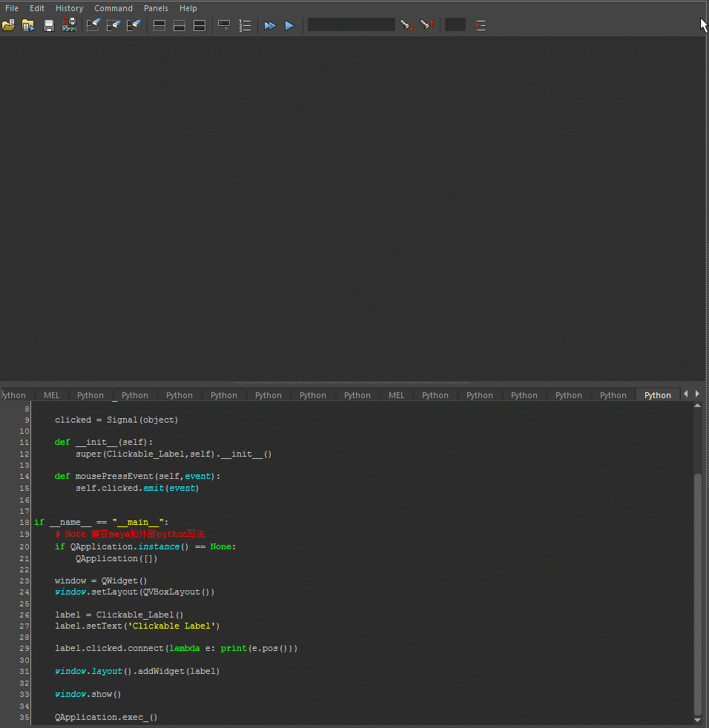Click the Source Script icon
Screen dimensions: 709x728
pos(29,25)
